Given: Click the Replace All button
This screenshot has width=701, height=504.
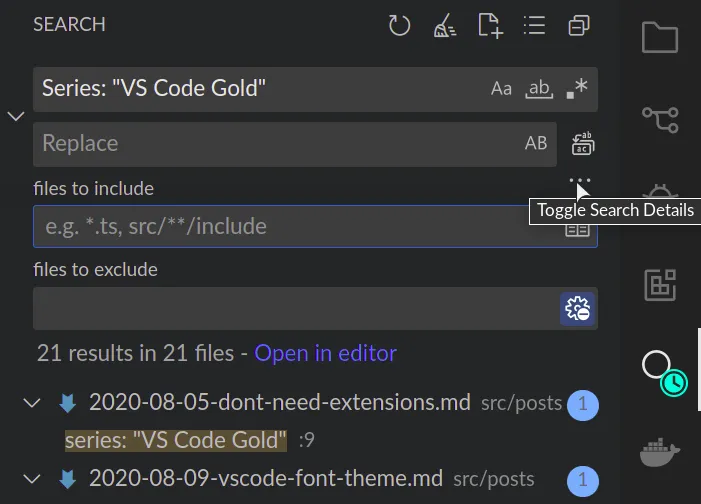Looking at the screenshot, I should [583, 144].
